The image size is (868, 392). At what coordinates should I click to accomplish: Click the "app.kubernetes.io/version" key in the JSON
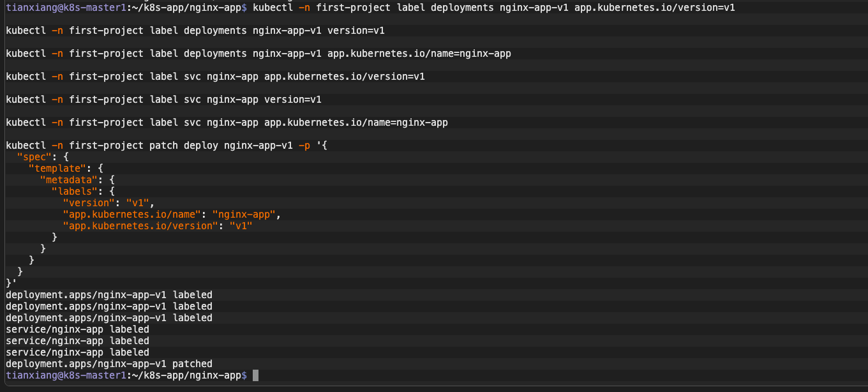point(140,226)
